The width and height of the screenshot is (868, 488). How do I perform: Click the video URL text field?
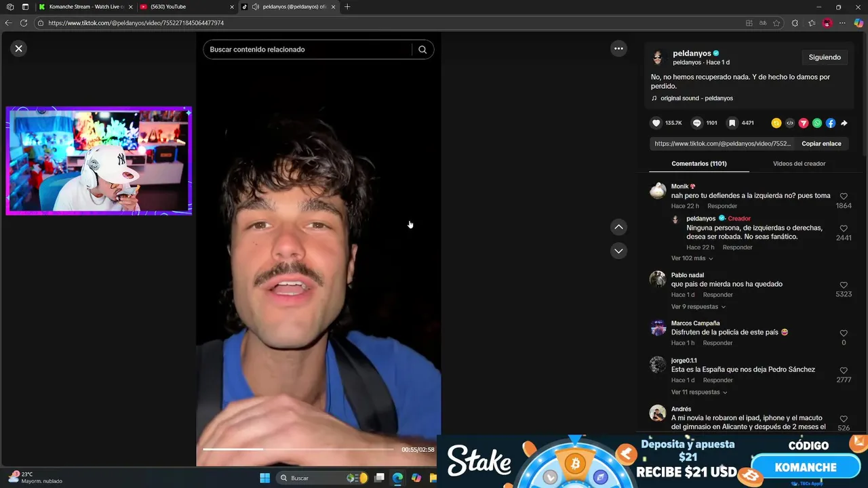point(723,144)
